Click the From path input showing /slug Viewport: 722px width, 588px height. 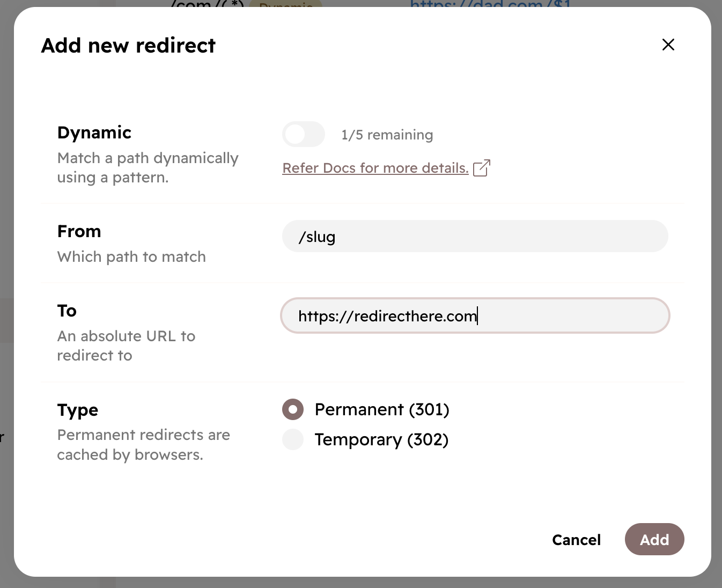474,236
